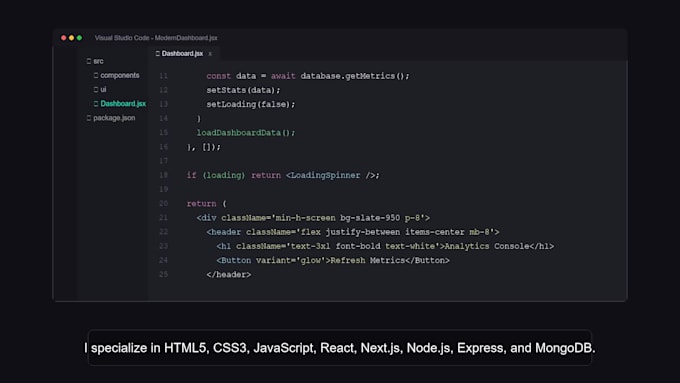This screenshot has height=383, width=680.
Task: Open the components folder
Action: pyautogui.click(x=120, y=75)
